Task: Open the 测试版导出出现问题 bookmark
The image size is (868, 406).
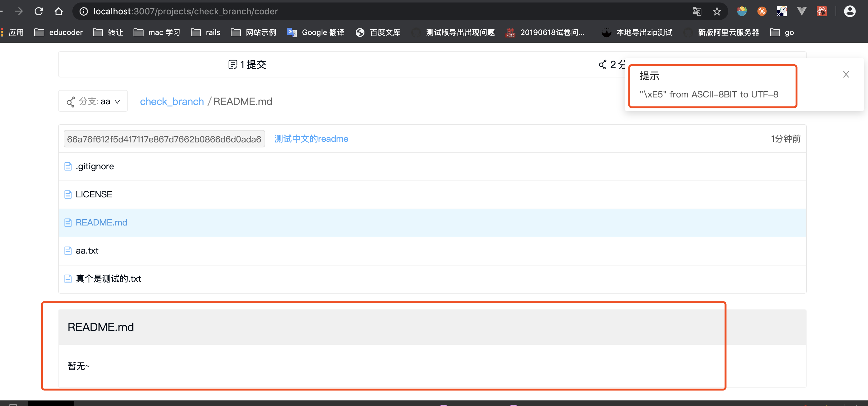Action: pos(453,32)
